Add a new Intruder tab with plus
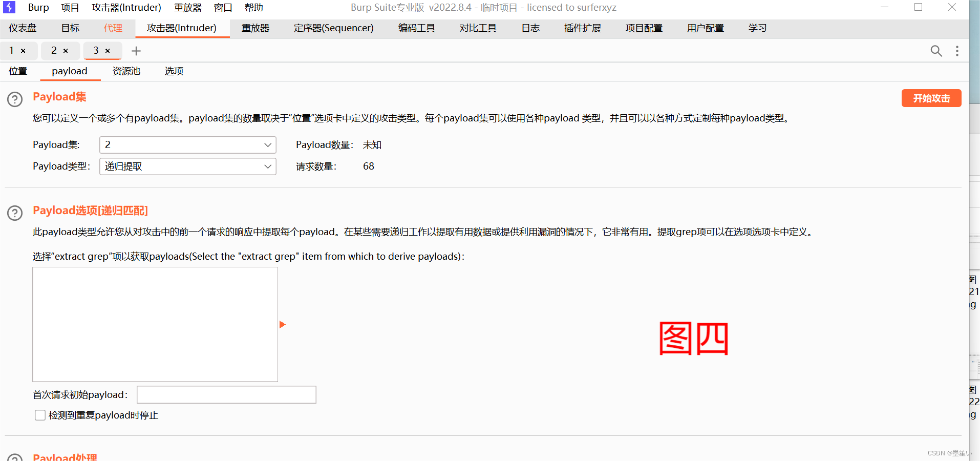This screenshot has height=461, width=980. coord(136,51)
